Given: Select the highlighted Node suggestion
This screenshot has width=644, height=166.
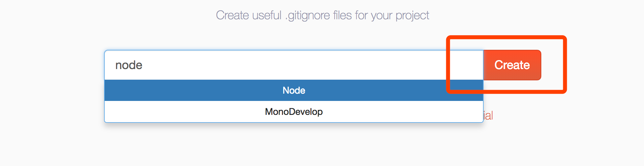Looking at the screenshot, I should point(294,90).
